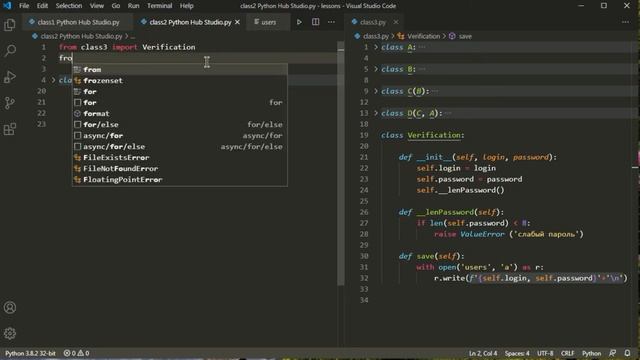Open the View menu
The width and height of the screenshot is (640, 360).
click(97, 6)
